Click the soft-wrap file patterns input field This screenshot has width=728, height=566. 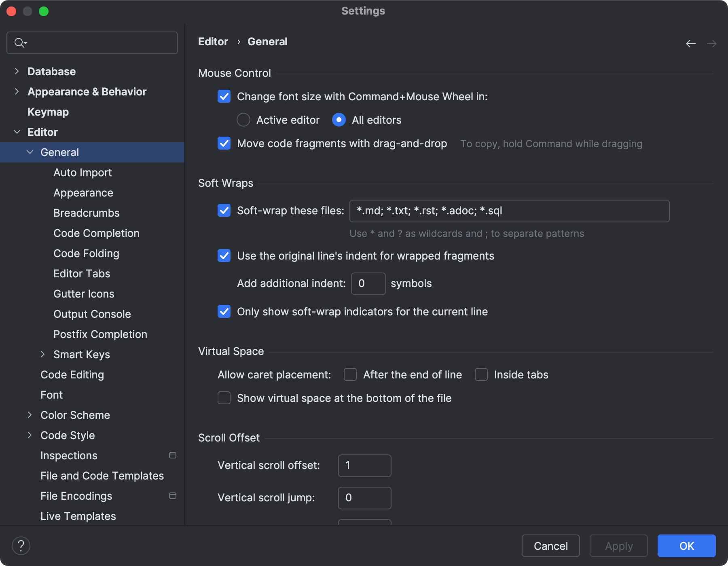click(509, 211)
